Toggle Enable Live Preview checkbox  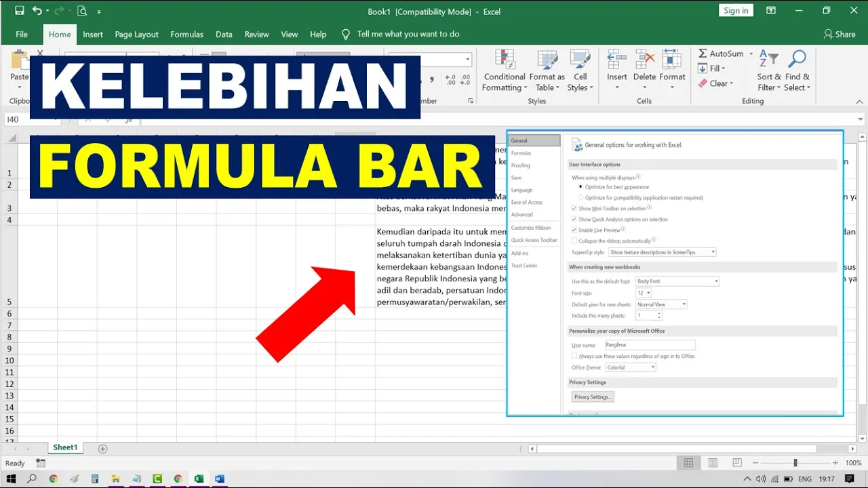[x=574, y=230]
